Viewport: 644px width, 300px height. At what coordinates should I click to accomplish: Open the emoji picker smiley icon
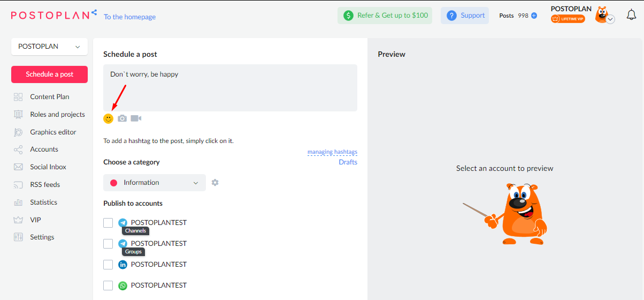point(108,118)
